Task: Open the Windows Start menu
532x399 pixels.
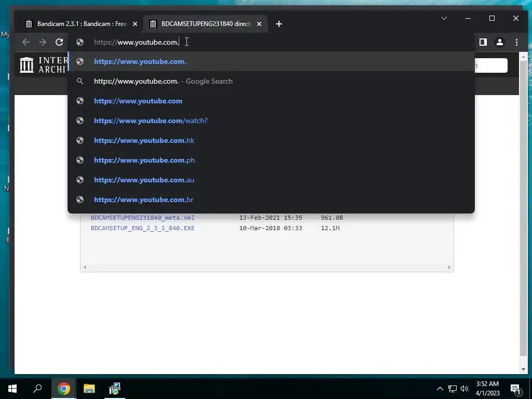Action: (x=12, y=389)
